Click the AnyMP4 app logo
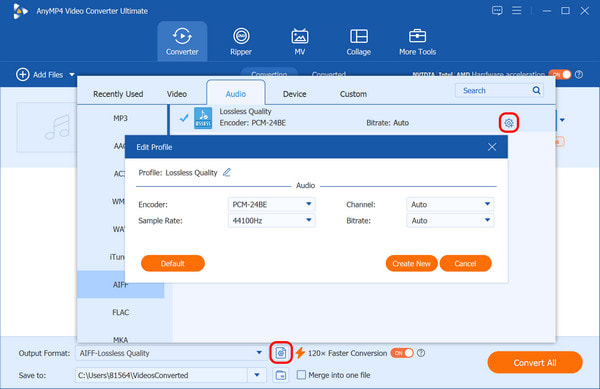Screen dimensions: 600x389 click(x=20, y=11)
